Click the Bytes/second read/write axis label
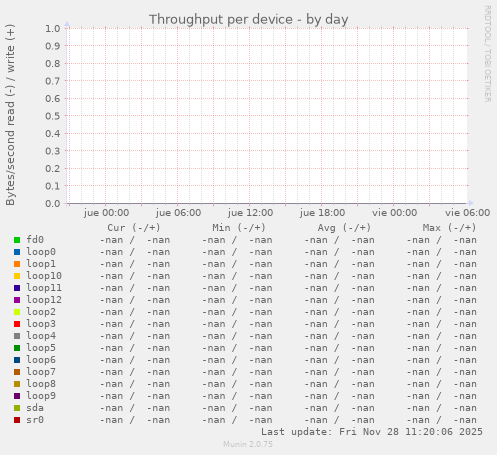Screen dimensions: 497x455 [10, 115]
